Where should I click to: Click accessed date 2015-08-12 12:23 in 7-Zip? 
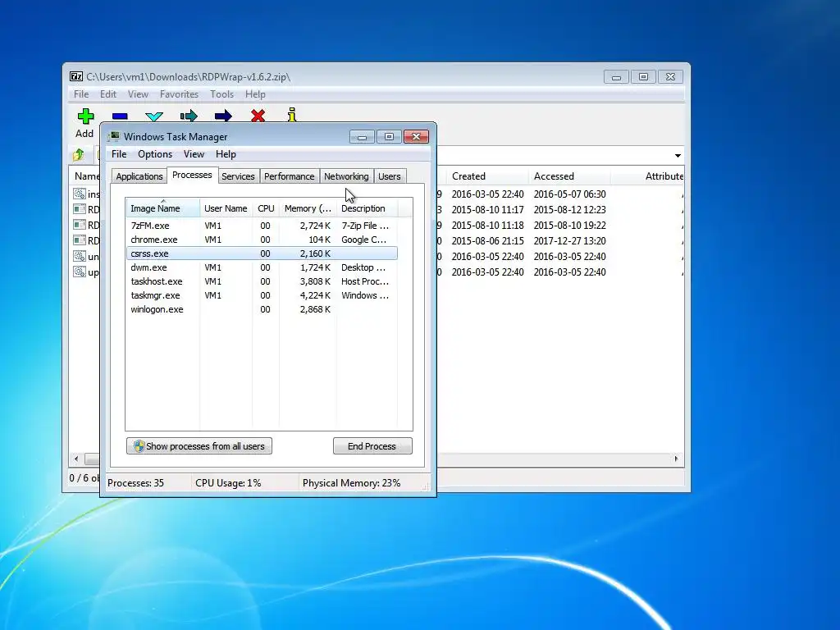point(569,210)
